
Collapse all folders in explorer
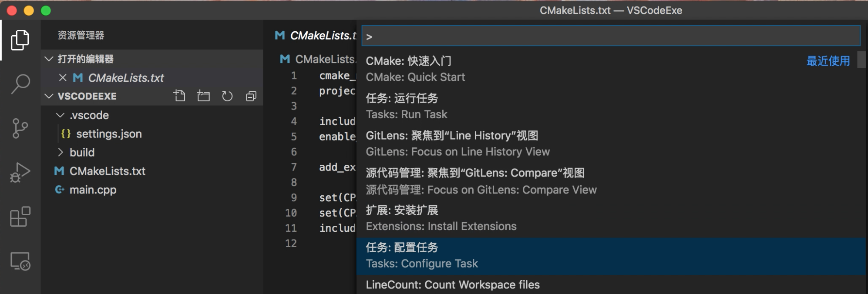tap(251, 96)
